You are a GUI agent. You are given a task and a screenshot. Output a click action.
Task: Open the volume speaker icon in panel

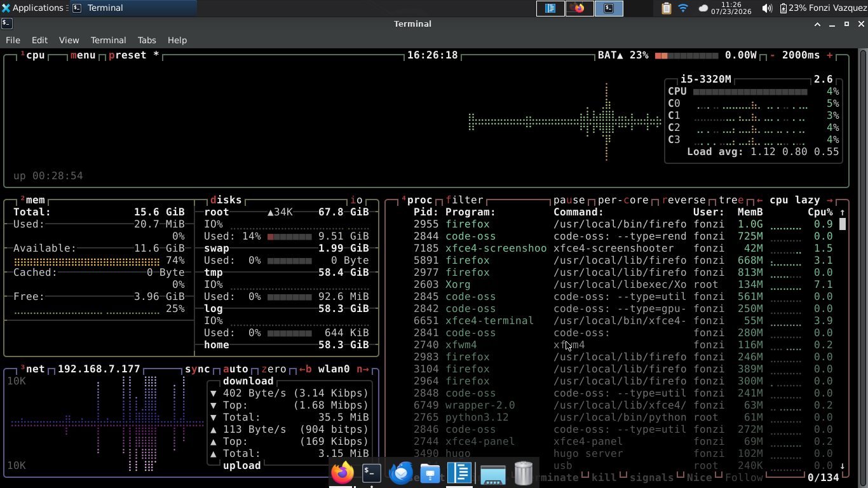click(767, 8)
